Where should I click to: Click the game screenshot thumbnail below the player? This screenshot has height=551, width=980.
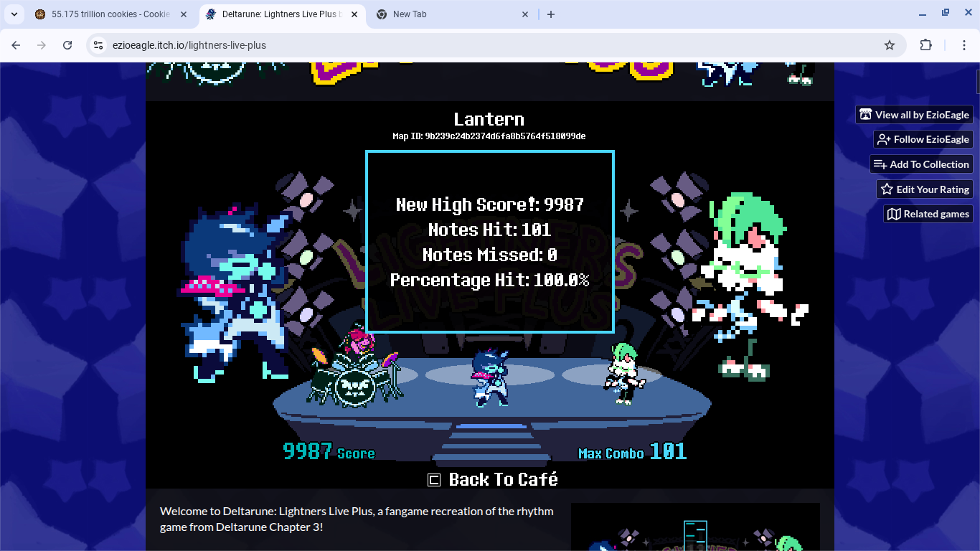[x=694, y=527]
